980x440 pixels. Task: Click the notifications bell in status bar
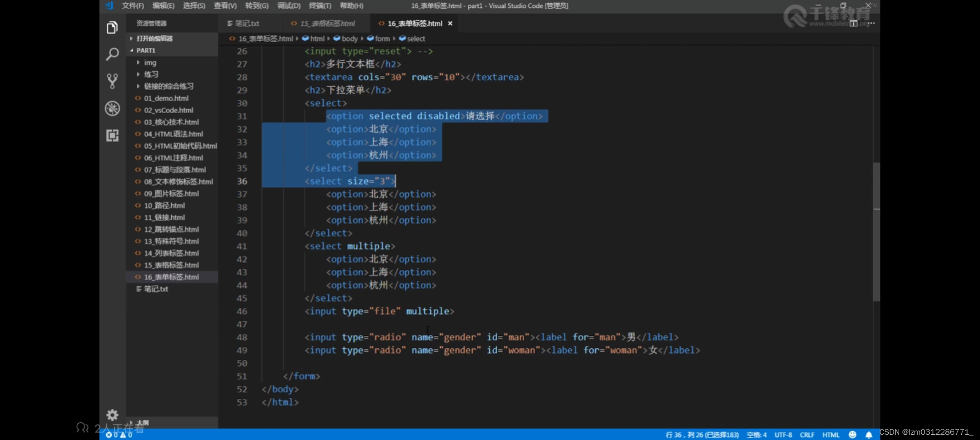coord(869,435)
